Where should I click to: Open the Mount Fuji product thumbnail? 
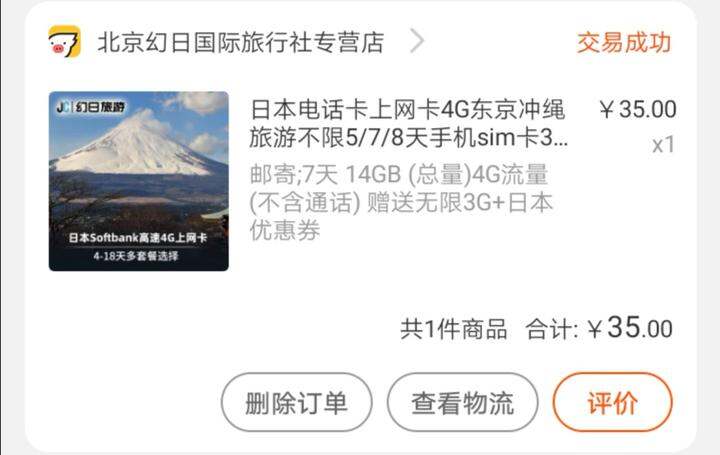tap(139, 181)
